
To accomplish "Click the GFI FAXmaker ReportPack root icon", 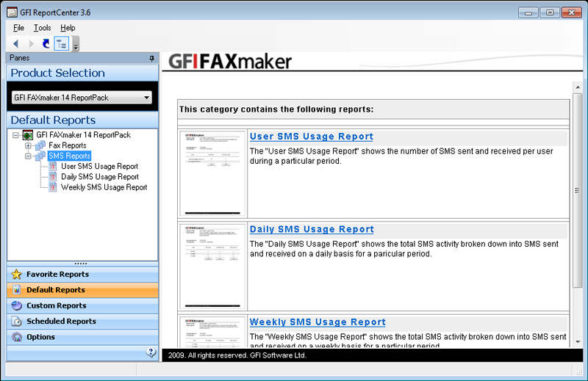I will [x=28, y=135].
